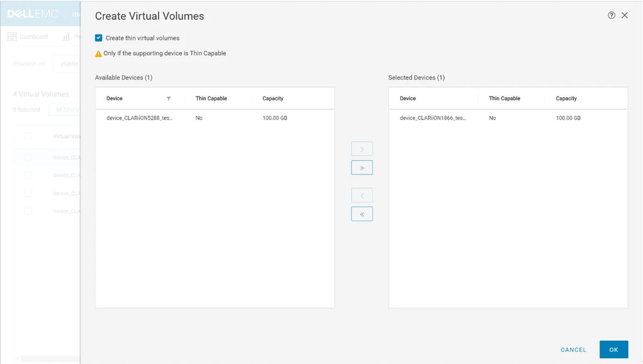Screen dimensions: 643x364
Task: Remove selected device with single left arrow
Action: (x=362, y=195)
